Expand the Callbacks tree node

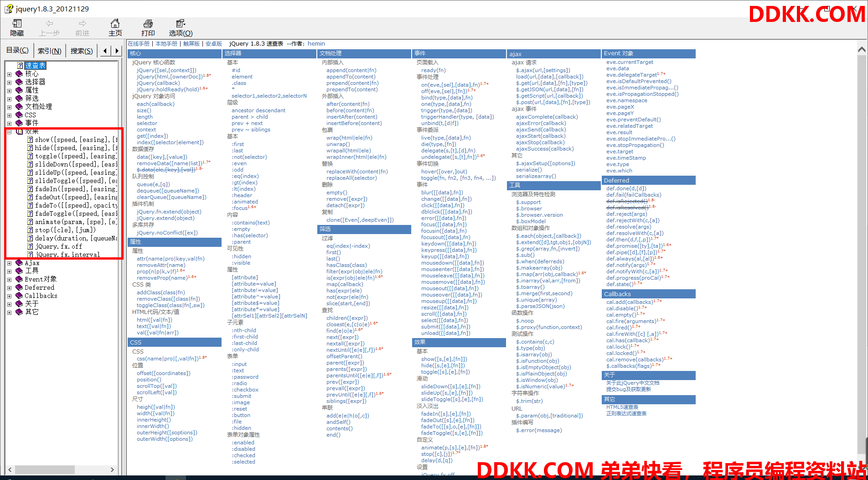click(x=9, y=296)
